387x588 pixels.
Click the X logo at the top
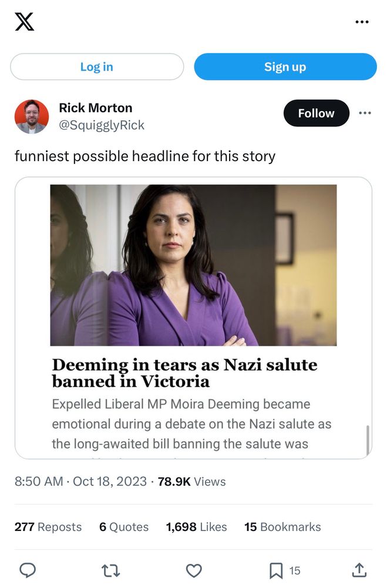pyautogui.click(x=25, y=22)
